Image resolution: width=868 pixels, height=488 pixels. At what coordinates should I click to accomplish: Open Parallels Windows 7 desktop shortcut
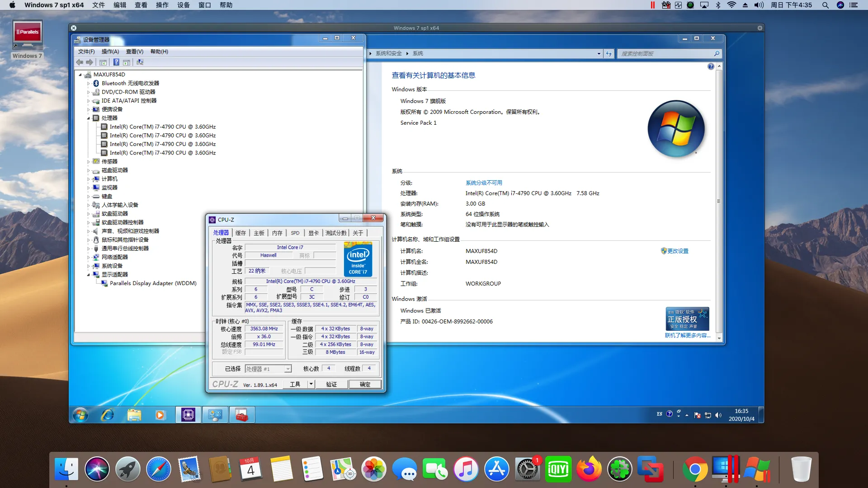click(x=27, y=40)
